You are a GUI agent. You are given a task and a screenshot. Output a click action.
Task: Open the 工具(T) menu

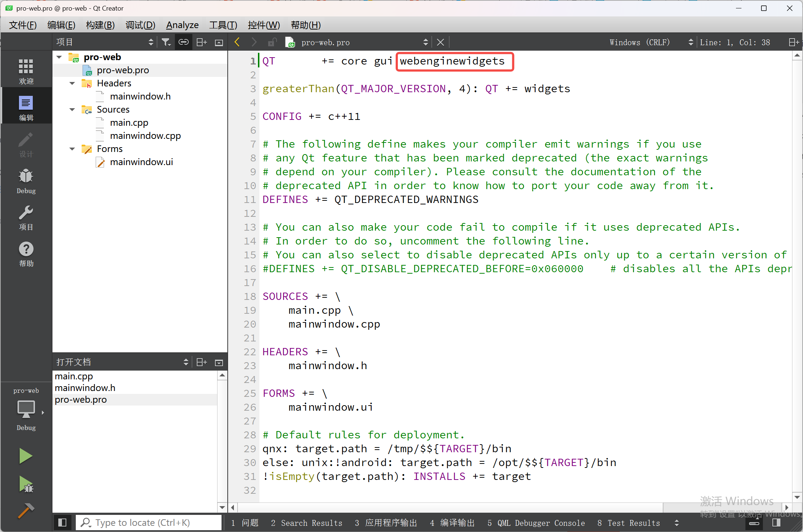click(x=223, y=25)
